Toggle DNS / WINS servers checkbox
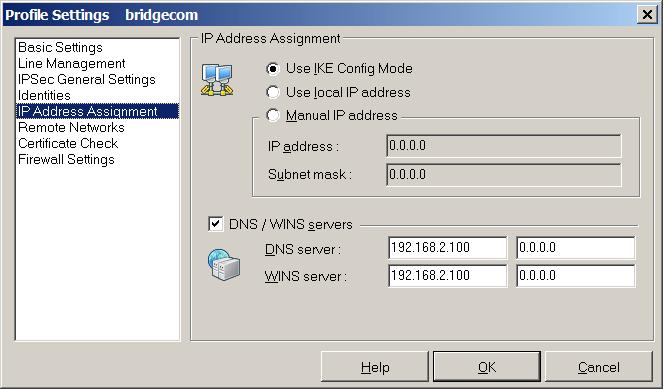Viewport: 663px width, 389px height. click(x=216, y=224)
